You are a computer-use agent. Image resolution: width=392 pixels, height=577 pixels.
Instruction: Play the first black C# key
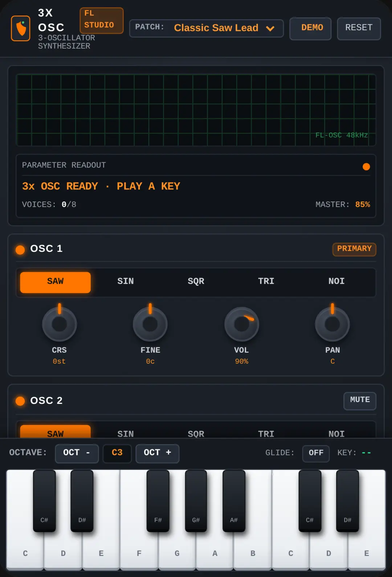(44, 501)
